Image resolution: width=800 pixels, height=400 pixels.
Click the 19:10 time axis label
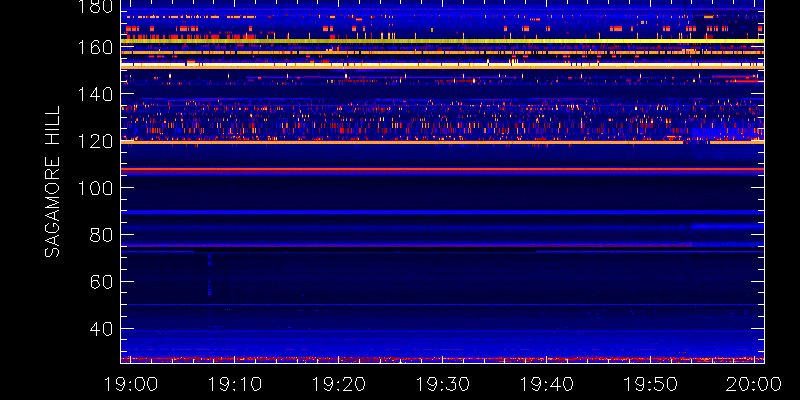[235, 384]
